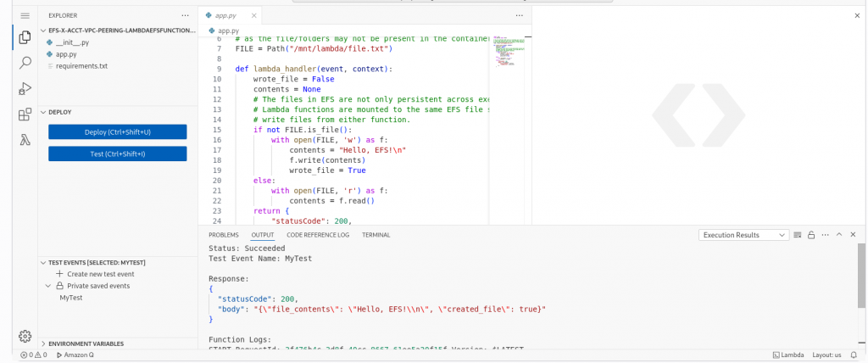The image size is (868, 363).
Task: Click Create new test event
Action: (x=100, y=274)
